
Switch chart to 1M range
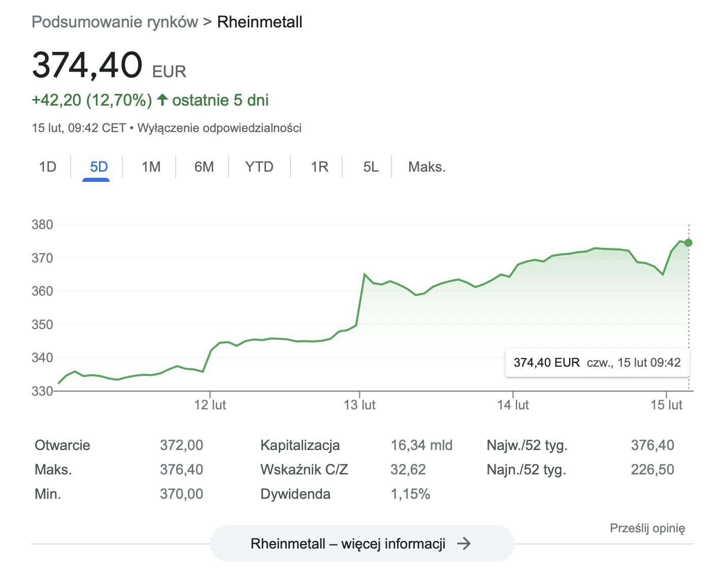coord(151,167)
